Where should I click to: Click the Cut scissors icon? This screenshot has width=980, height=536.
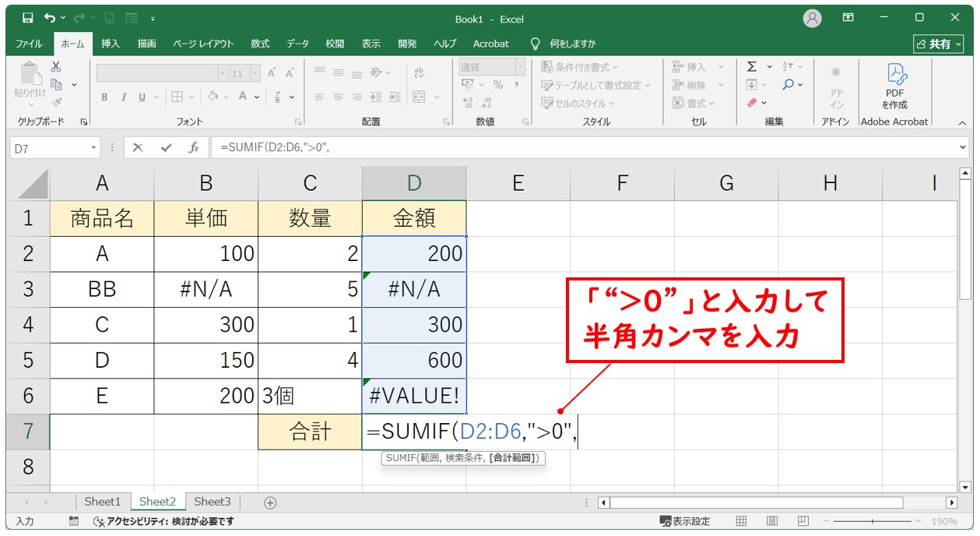56,67
